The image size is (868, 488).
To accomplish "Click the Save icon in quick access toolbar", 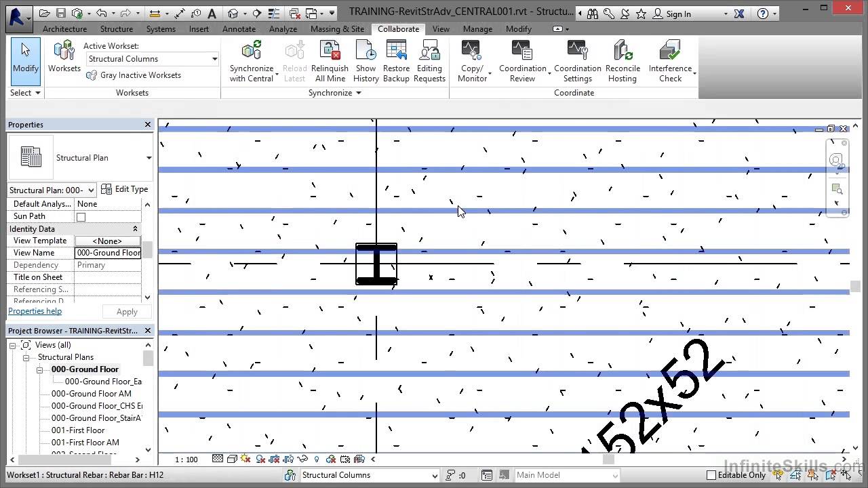I will point(61,14).
